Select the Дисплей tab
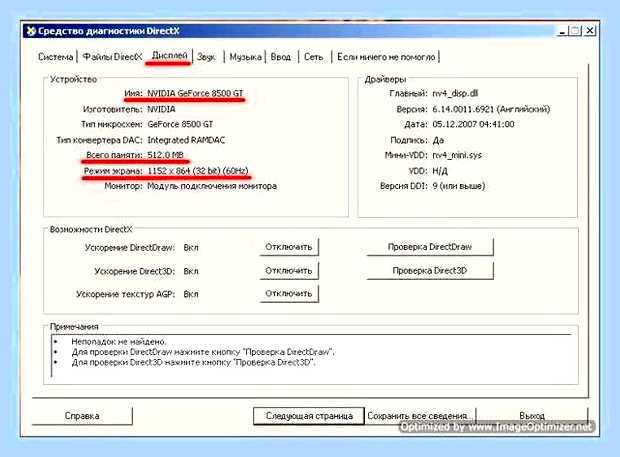Viewport: 620px width, 457px height. (x=169, y=56)
